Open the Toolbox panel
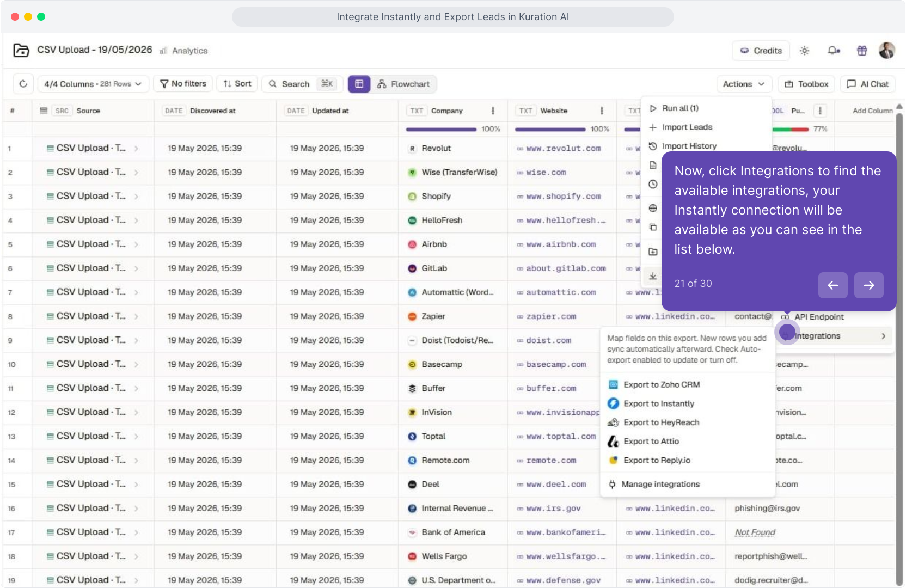This screenshot has width=906, height=588. pos(806,84)
